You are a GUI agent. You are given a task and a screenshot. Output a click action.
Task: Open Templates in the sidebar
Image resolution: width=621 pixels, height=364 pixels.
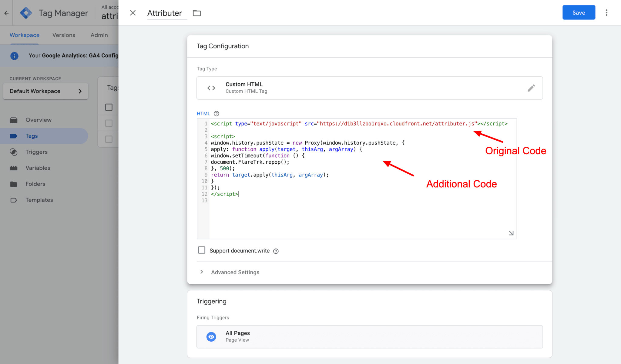[39, 200]
